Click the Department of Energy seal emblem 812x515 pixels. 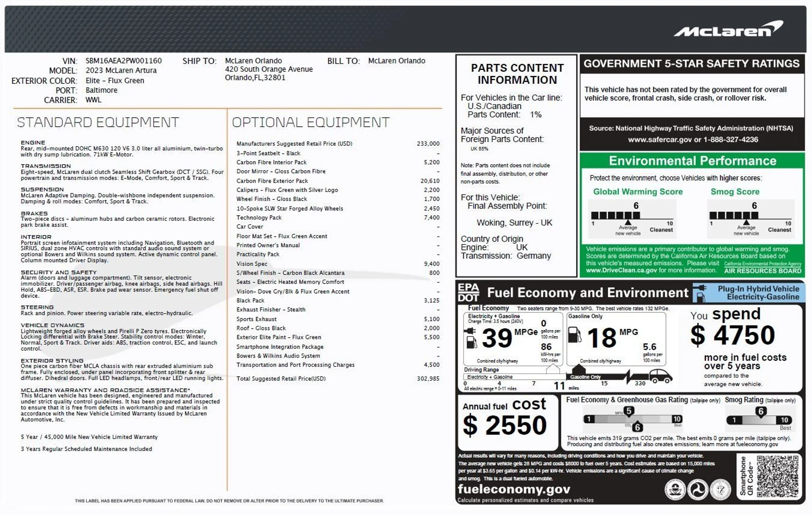720,490
